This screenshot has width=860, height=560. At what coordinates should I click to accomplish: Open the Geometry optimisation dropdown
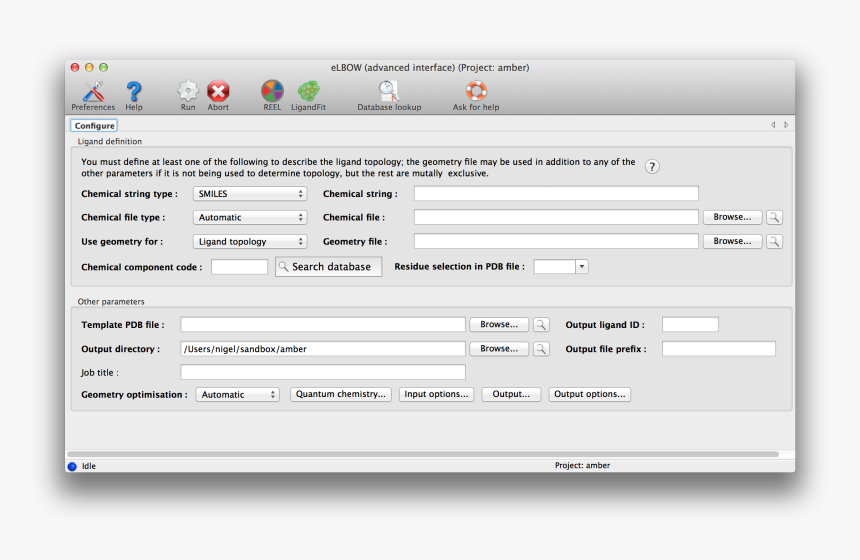click(237, 394)
